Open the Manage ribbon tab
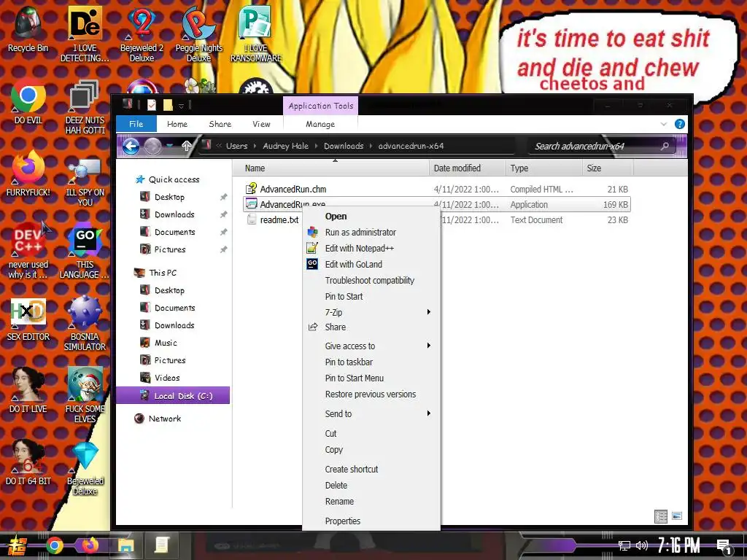Viewport: 747px width, 560px height. 320,124
